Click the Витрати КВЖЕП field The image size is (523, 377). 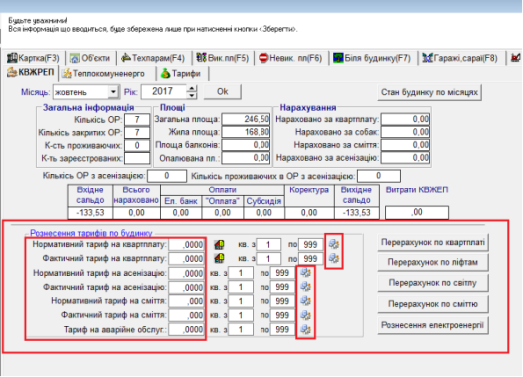click(x=417, y=213)
